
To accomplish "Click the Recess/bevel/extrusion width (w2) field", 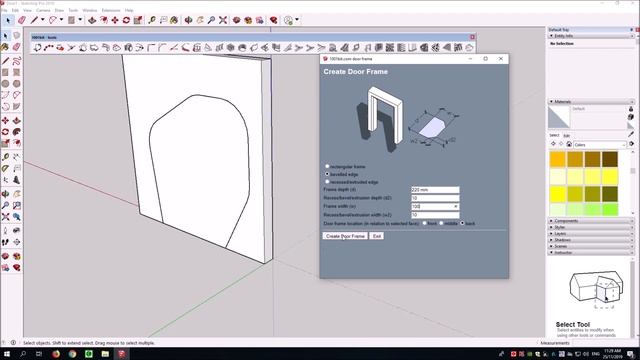I will click(435, 215).
